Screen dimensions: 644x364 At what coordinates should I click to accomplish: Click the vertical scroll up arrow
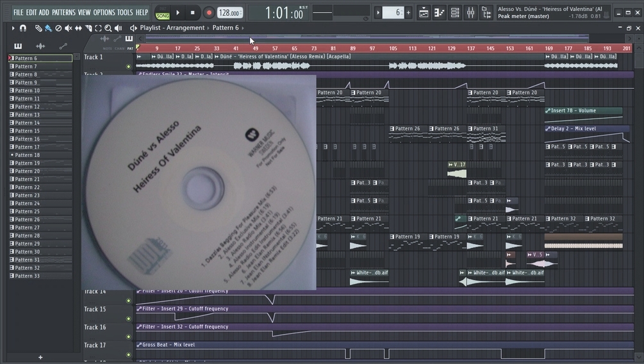click(x=639, y=49)
